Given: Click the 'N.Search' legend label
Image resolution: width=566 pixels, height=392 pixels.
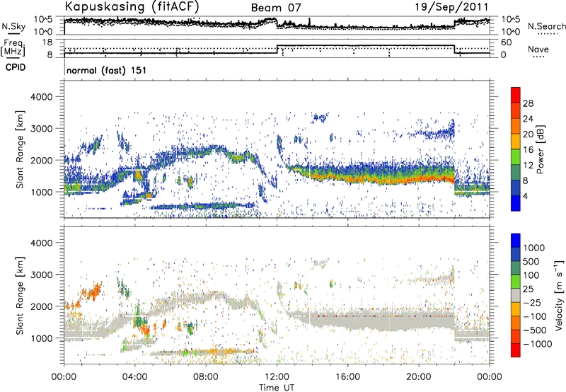Looking at the screenshot, I should tap(547, 26).
